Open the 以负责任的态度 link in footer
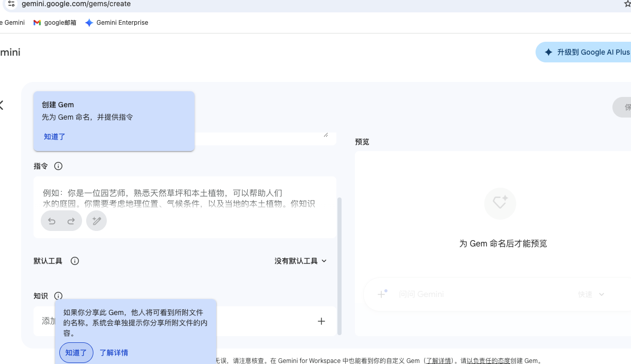The height and width of the screenshot is (364, 631). coord(489,361)
